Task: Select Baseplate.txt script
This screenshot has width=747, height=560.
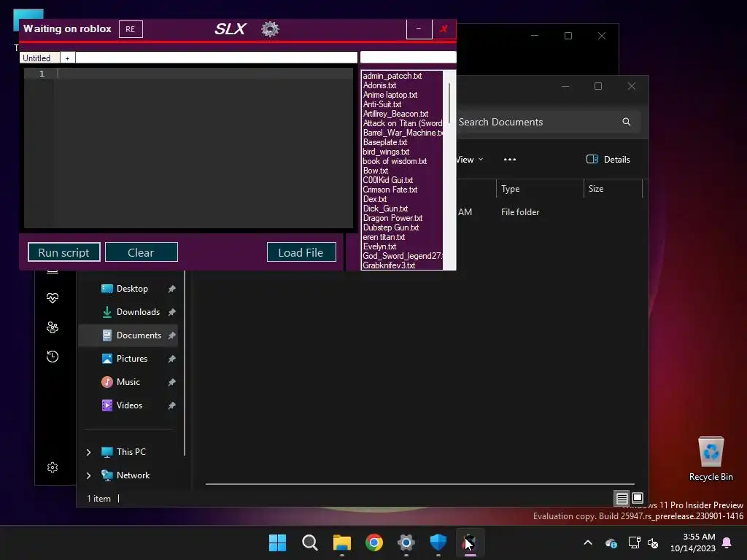Action: [385, 142]
